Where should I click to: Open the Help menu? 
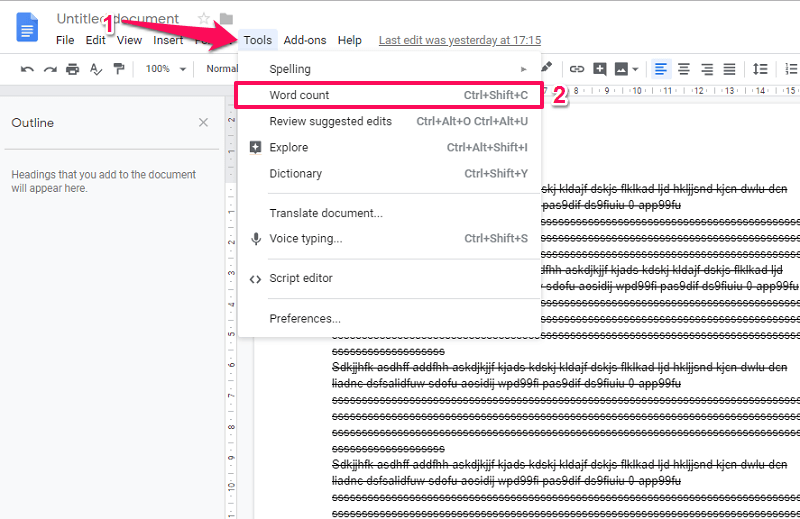pos(349,40)
